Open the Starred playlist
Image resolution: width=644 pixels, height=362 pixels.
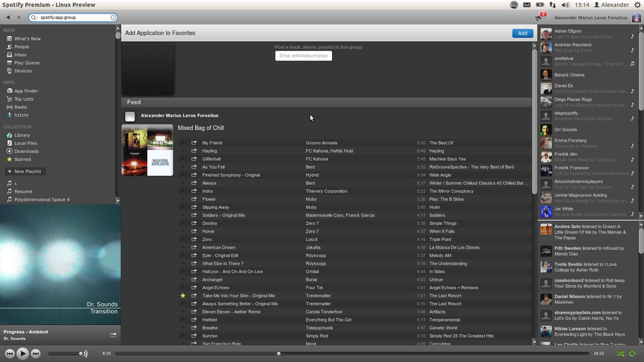(22, 159)
